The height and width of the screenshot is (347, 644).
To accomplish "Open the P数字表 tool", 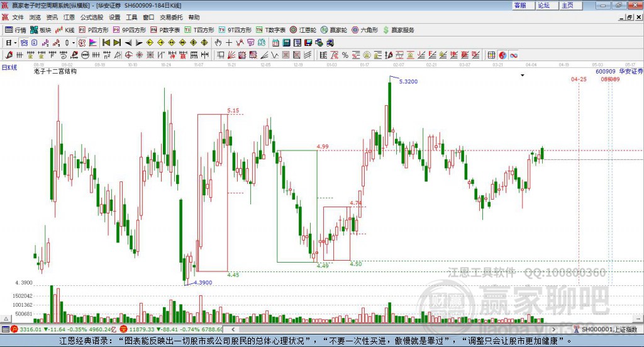I will tap(165, 30).
